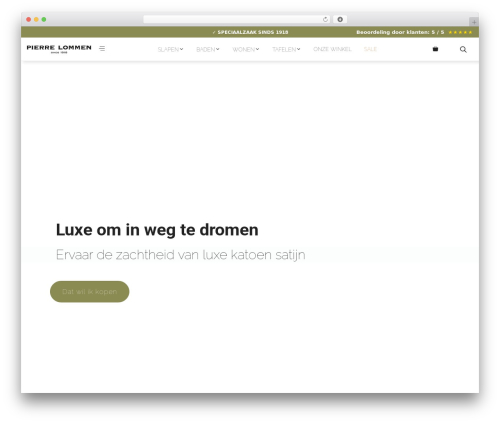
Task: Open the site search magnifier icon
Action: coord(463,49)
